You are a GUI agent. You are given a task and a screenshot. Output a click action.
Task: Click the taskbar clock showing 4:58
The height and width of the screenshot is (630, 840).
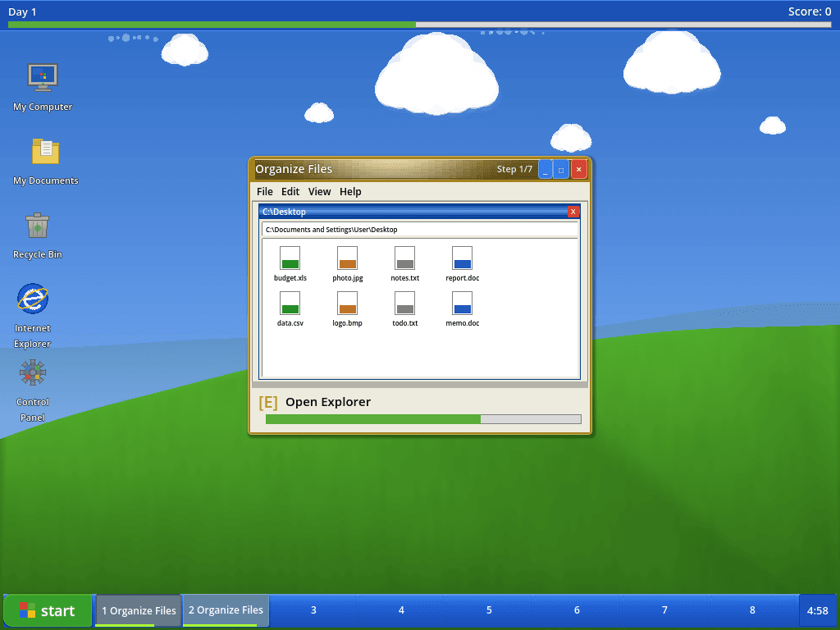point(818,610)
